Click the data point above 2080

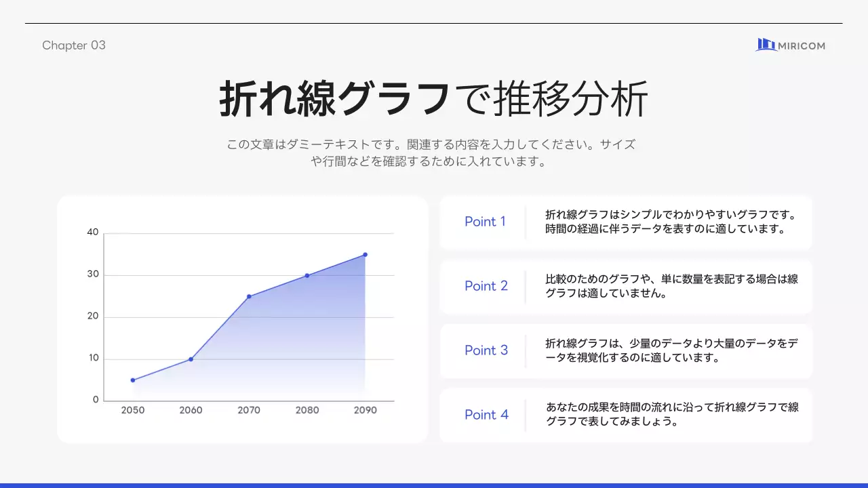point(307,275)
